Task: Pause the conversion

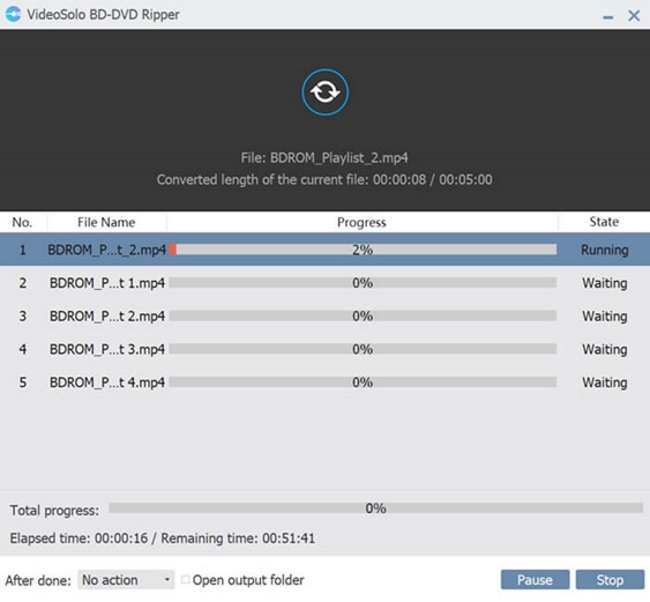Action: (535, 580)
